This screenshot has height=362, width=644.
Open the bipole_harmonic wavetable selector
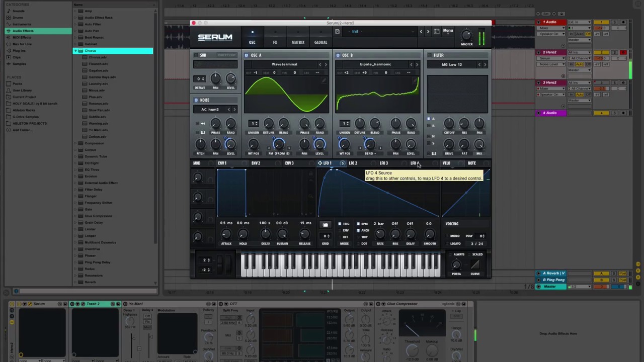click(375, 64)
